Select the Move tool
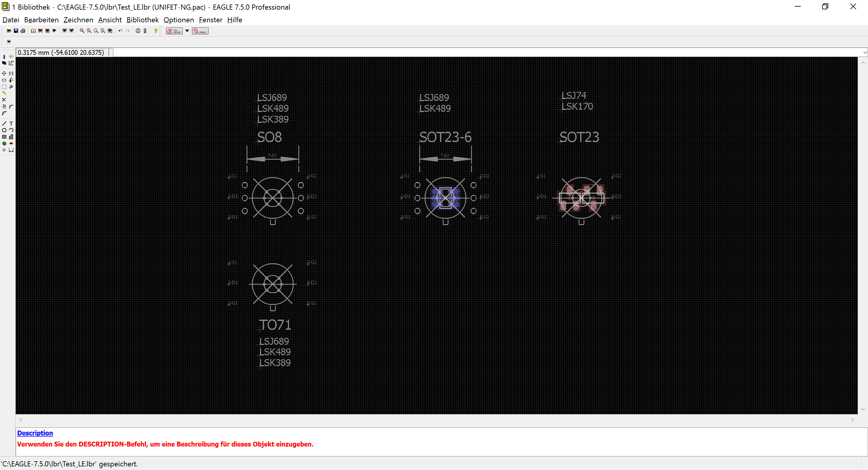Viewport: 868px width, 470px height. (x=4, y=74)
